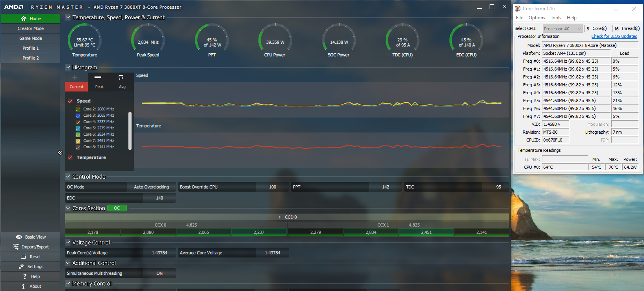Click the Simultaneous Multithreading ON value
The height and width of the screenshot is (291, 644).
click(x=160, y=273)
